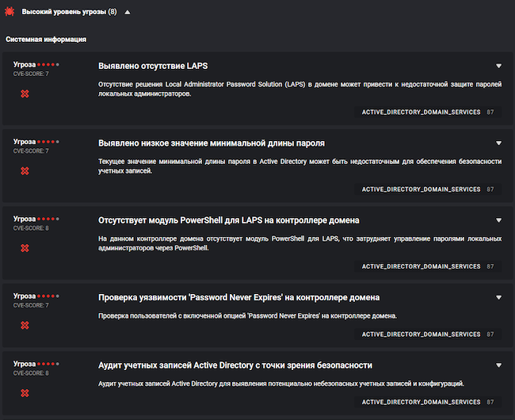Click red X icon for 'Password Never Expires' check
Image resolution: width=515 pixels, height=420 pixels.
(x=25, y=326)
